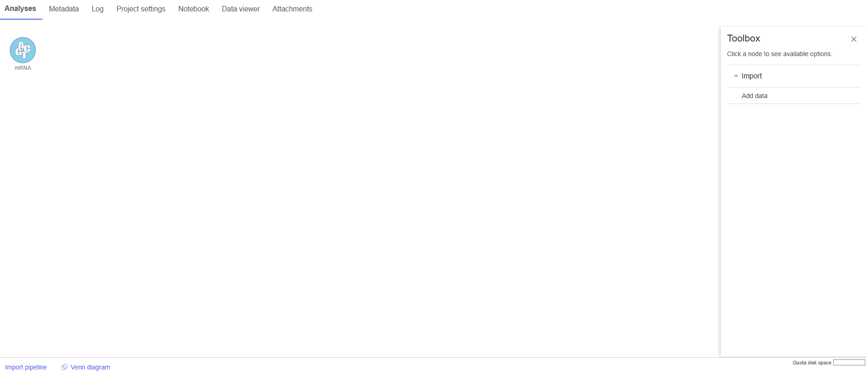The height and width of the screenshot is (374, 868).
Task: Click the Venn diagram icon
Action: tap(64, 367)
